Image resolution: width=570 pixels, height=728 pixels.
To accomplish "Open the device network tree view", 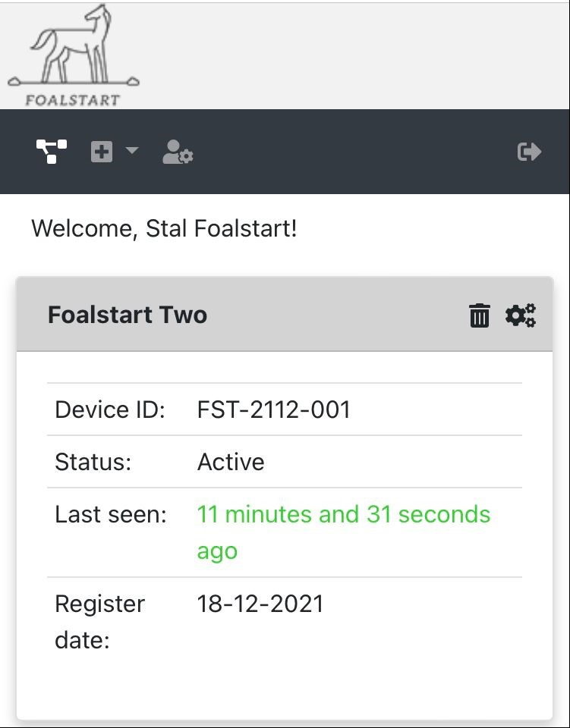I will [x=52, y=152].
